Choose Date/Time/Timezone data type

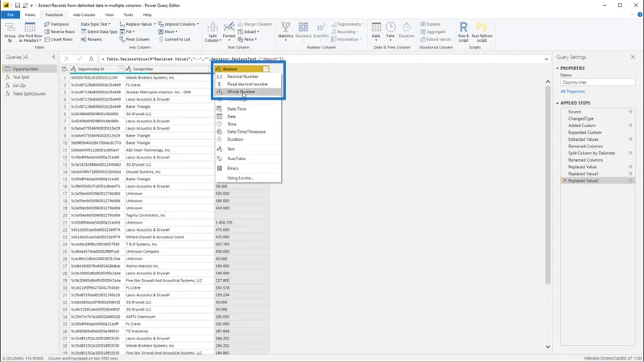pyautogui.click(x=248, y=132)
